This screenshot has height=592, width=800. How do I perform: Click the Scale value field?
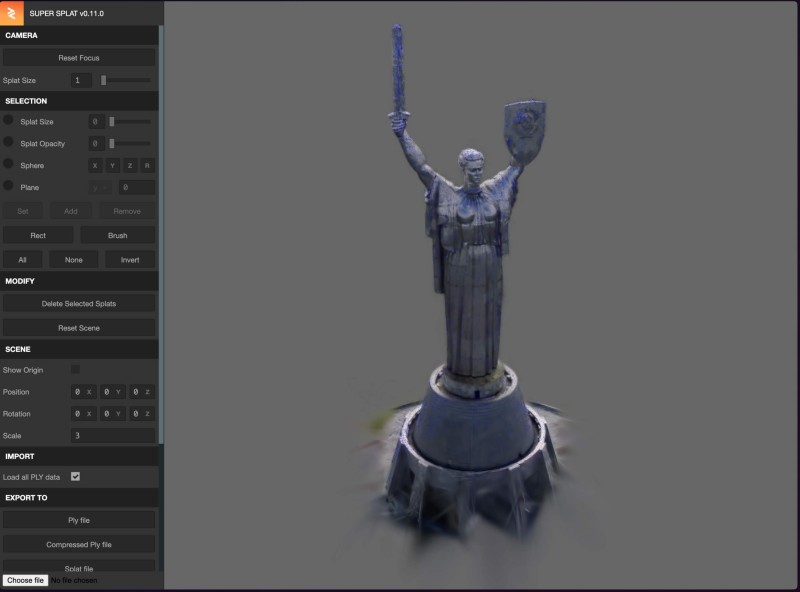113,435
